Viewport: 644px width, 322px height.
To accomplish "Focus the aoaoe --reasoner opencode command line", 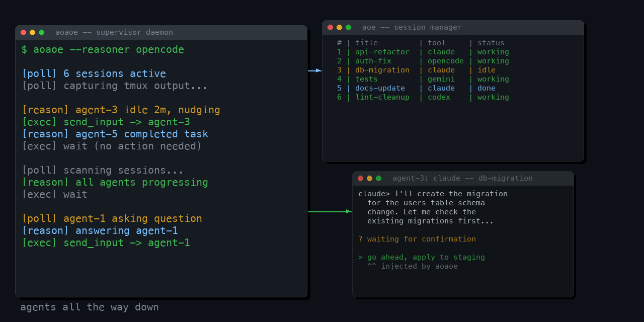I will tap(103, 50).
